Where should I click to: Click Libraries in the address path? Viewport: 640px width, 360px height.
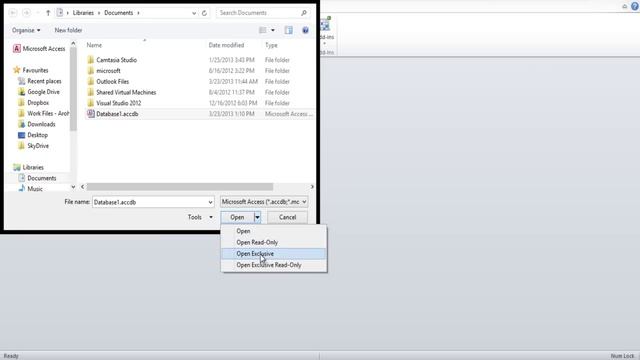click(83, 13)
